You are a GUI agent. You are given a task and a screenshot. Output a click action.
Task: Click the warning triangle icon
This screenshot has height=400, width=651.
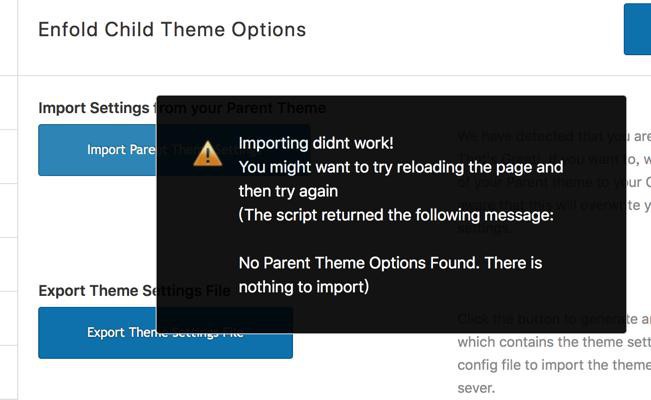208,153
